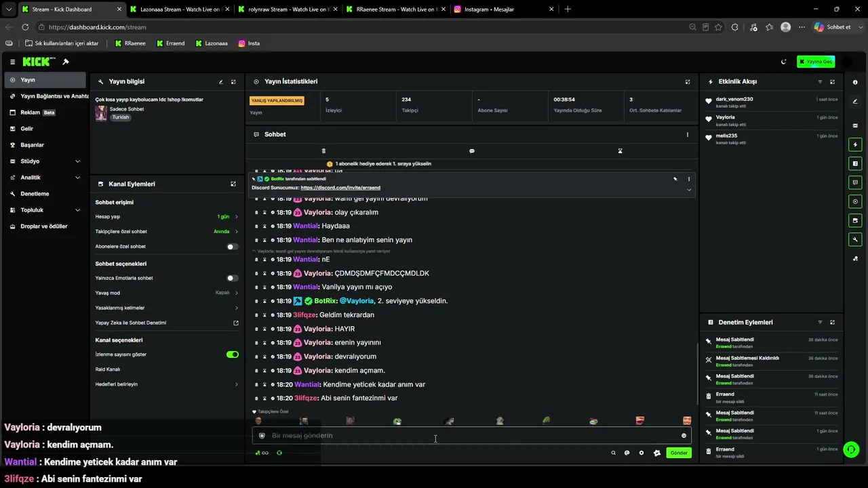Open Insta bookmark in bookmarks bar
Viewport: 868px width, 488px height.
click(249, 43)
